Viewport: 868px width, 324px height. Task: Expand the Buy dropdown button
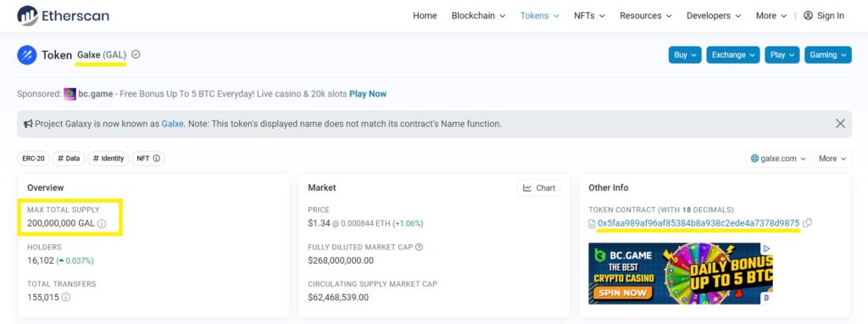click(685, 55)
